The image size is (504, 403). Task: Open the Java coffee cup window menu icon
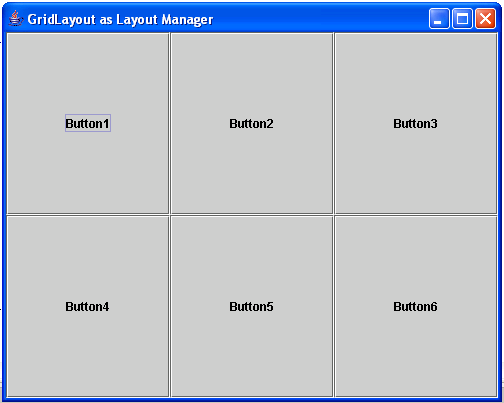coord(16,19)
